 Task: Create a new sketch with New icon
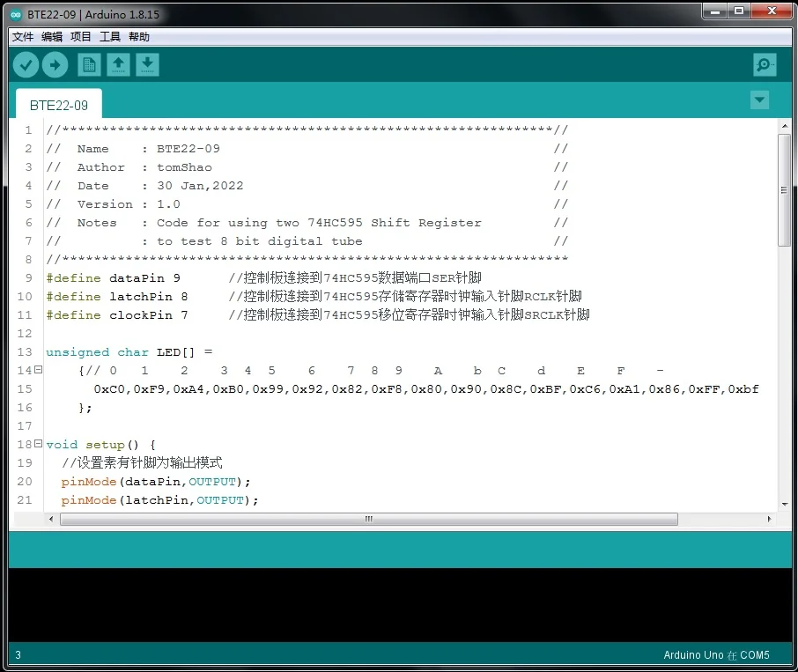click(x=89, y=64)
